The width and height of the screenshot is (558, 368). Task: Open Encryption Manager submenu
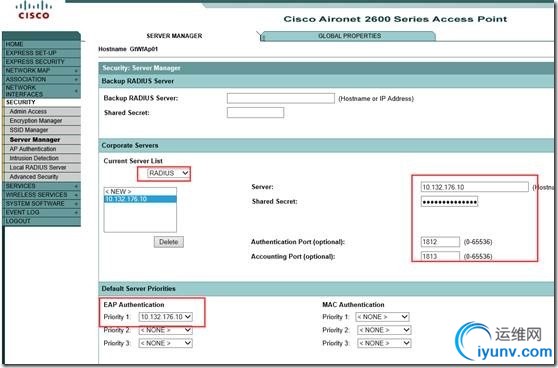(43, 121)
